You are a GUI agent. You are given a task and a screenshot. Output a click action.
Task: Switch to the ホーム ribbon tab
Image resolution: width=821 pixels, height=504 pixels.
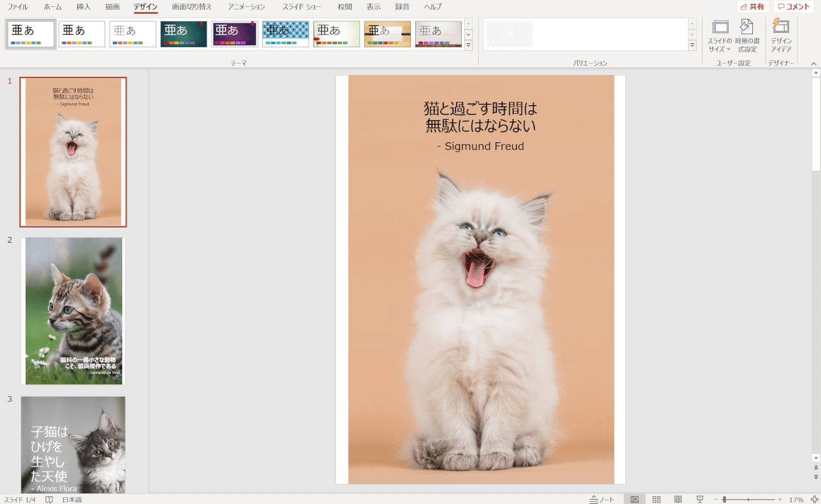(53, 7)
